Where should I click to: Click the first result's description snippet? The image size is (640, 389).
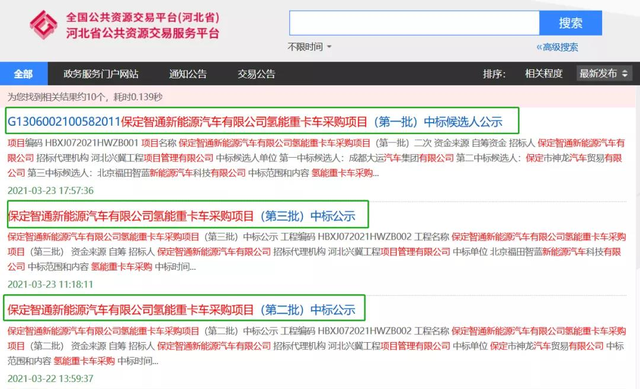click(x=316, y=158)
